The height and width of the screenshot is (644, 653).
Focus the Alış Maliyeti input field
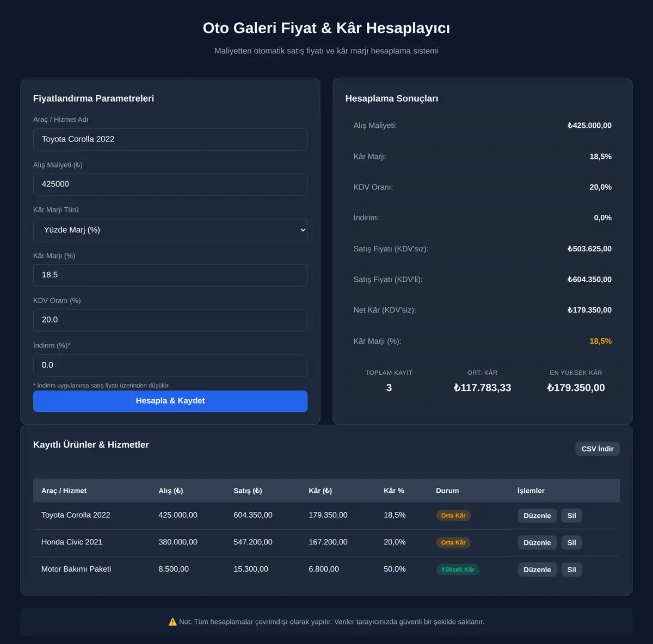[x=170, y=184]
